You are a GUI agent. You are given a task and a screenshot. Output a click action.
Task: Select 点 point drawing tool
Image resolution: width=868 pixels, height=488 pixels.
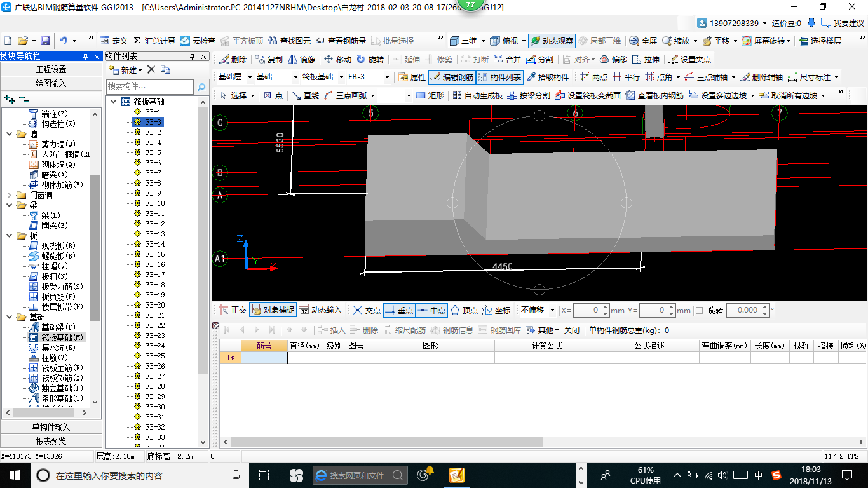pos(273,95)
